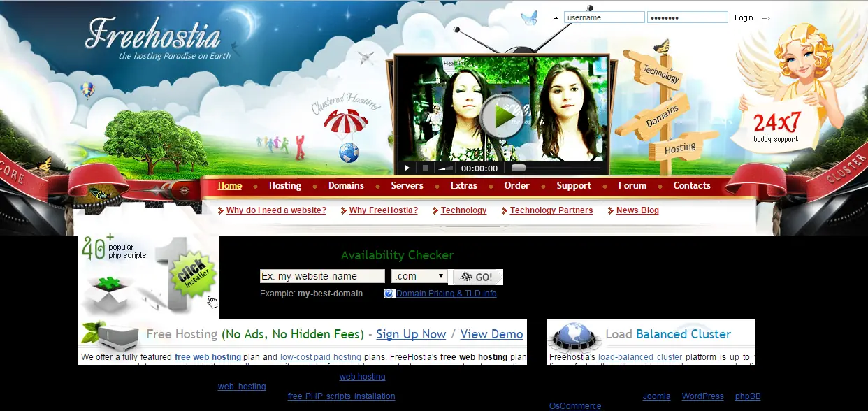Image resolution: width=868 pixels, height=411 pixels.
Task: Open the WordPress link
Action: [702, 396]
